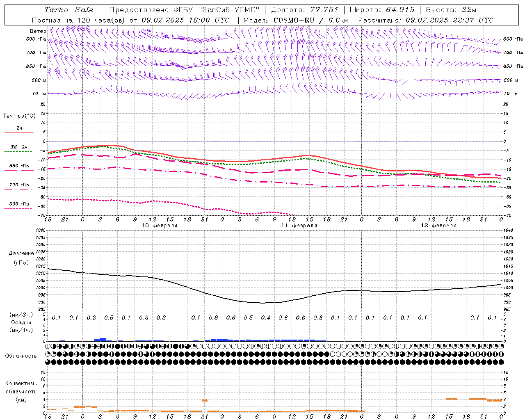Click the green dashed Td 2м legend line
525x420 pixels.
18,152
